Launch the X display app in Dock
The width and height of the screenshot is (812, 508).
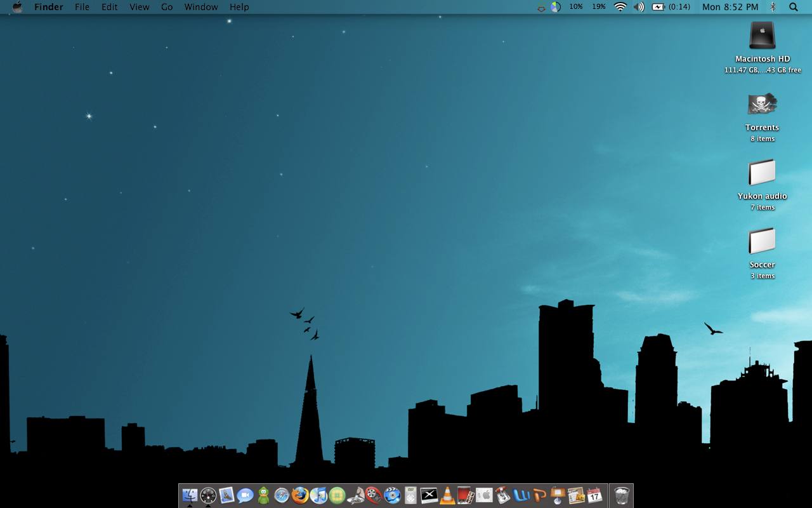pos(429,495)
